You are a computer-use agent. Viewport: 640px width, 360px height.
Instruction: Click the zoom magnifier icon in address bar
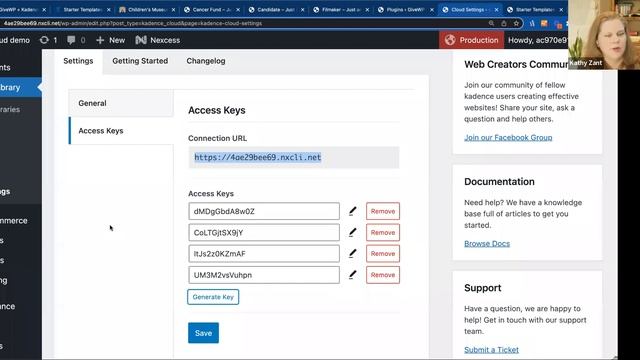coord(491,24)
